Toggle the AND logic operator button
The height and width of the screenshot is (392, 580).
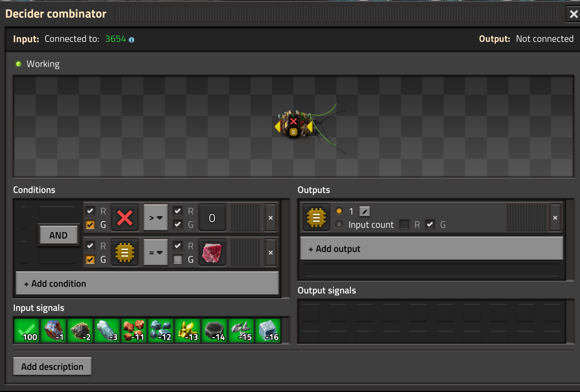pos(58,235)
